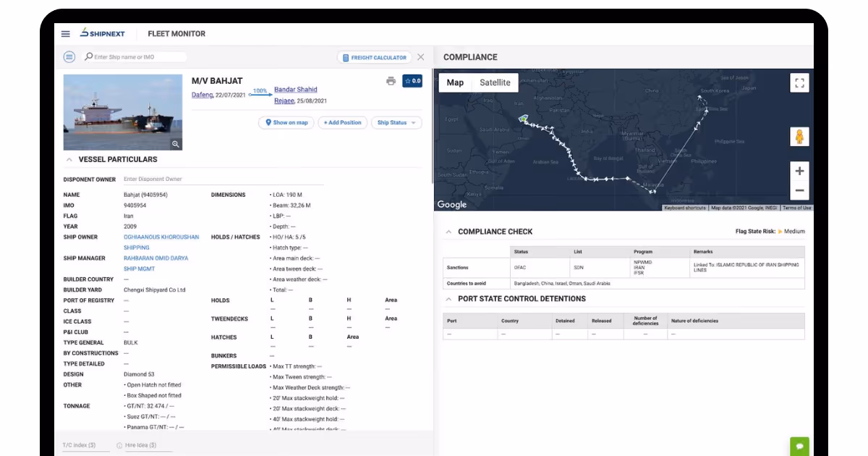Screen dimensions: 868x456
Task: Click the Google logo on the map
Action: 452,205
